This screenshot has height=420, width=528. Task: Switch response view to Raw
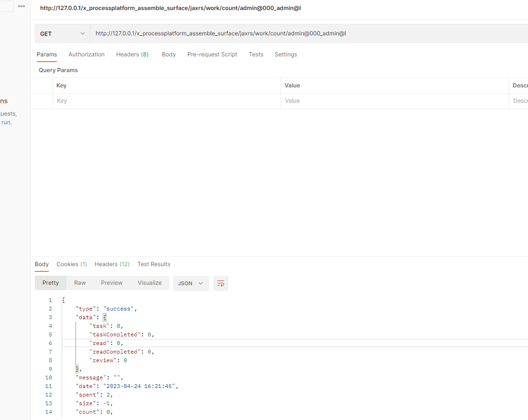[80, 283]
